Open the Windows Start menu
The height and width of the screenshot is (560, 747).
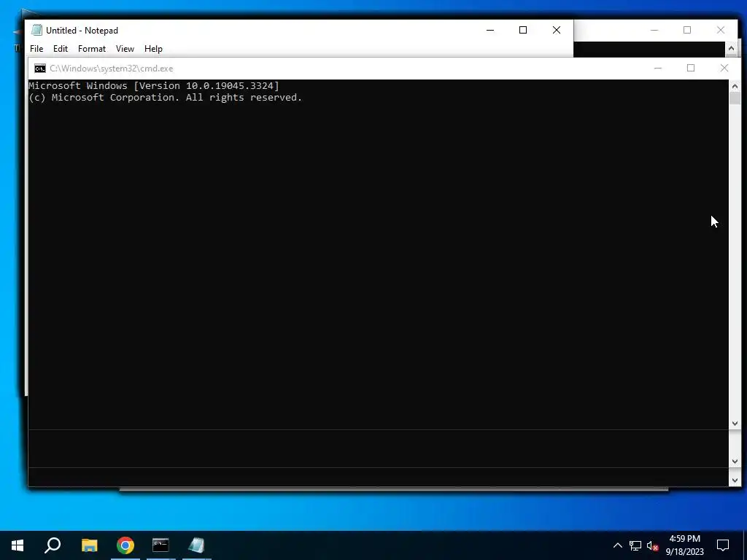[18, 545]
